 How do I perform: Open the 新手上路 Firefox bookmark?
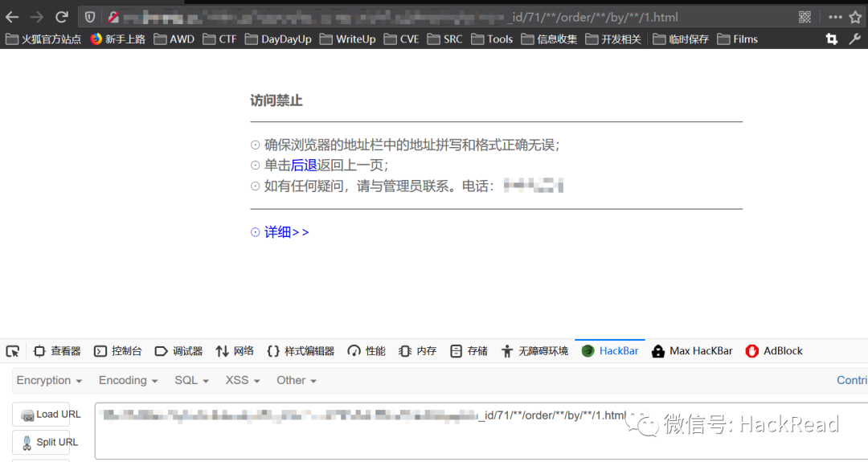[x=118, y=39]
